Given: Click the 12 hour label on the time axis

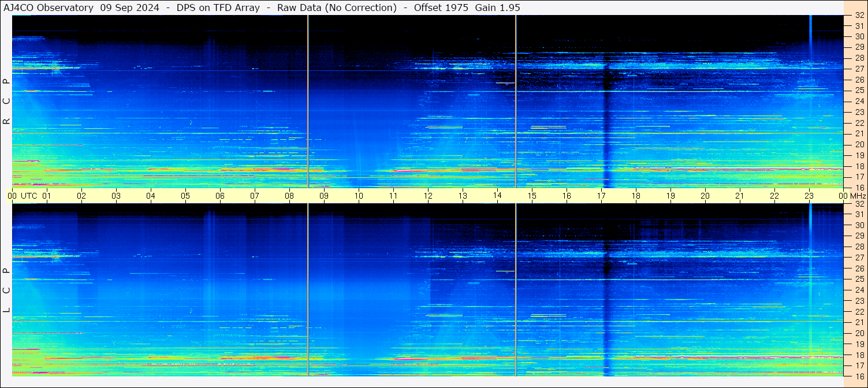Looking at the screenshot, I should [428, 196].
